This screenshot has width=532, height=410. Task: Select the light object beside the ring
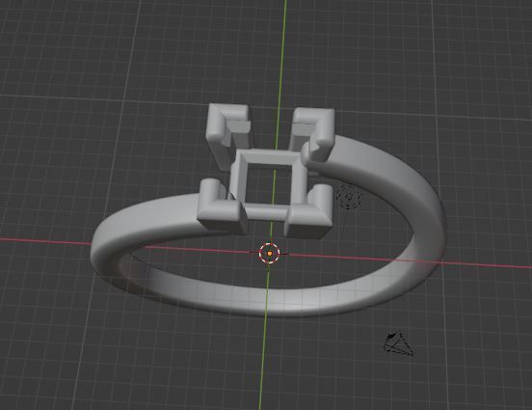tap(349, 197)
